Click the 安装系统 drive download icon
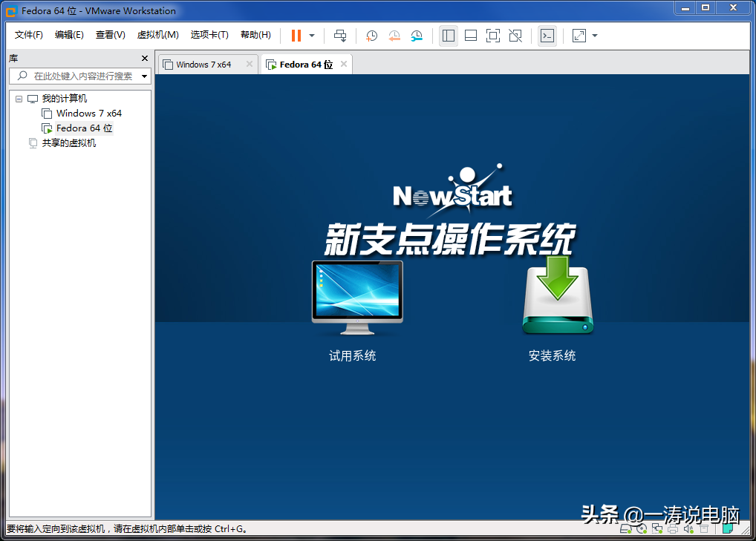Screen dimensions: 756x541 [558, 295]
